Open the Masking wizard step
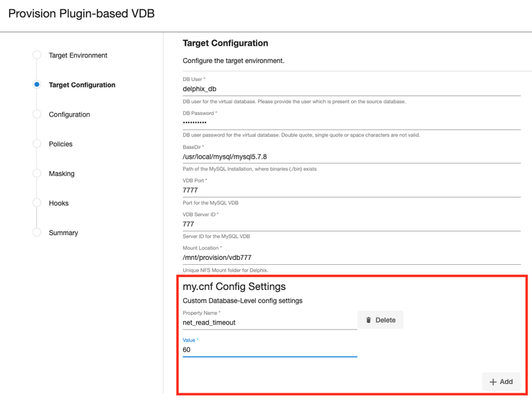This screenshot has height=400, width=532. [62, 174]
